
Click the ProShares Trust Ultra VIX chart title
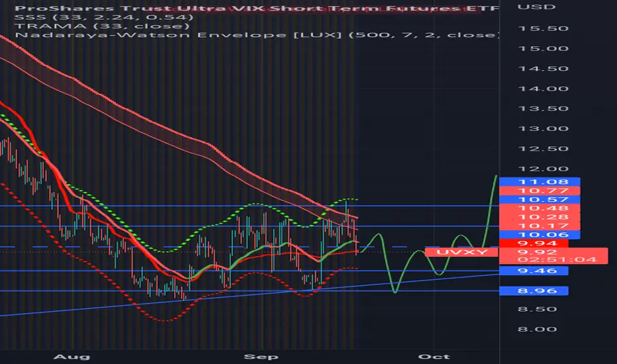pyautogui.click(x=257, y=8)
